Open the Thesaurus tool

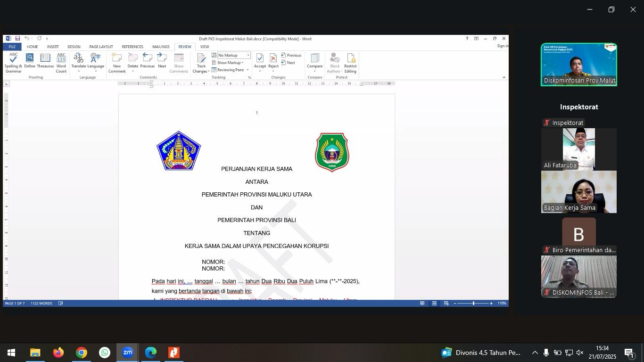click(45, 63)
